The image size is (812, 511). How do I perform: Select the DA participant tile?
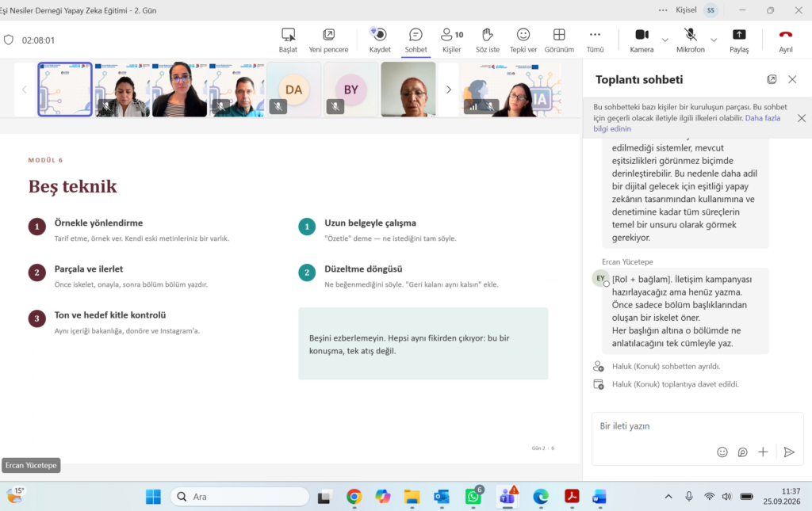(293, 90)
